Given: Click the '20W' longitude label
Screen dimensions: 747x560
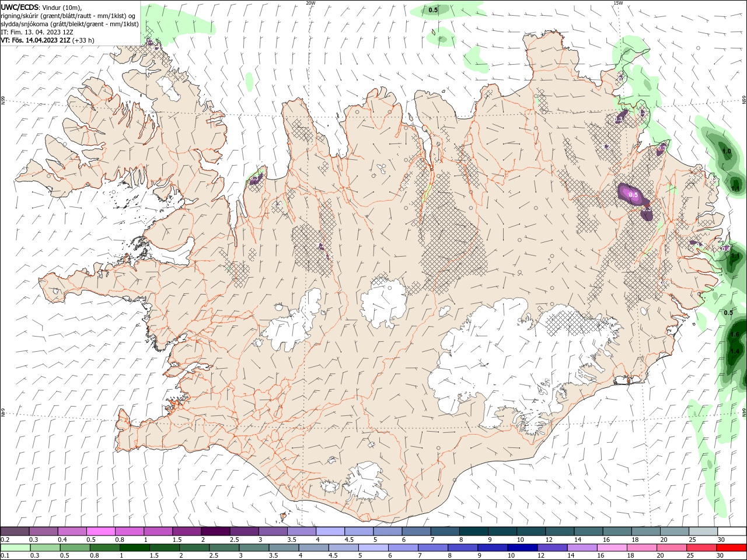Looking at the screenshot, I should tap(311, 3).
